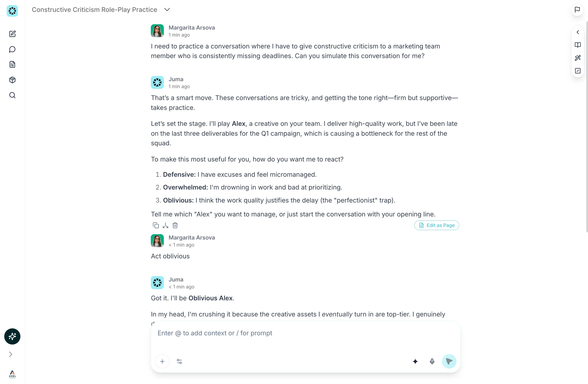
Task: Open the search magnifier in sidebar
Action: [x=12, y=95]
